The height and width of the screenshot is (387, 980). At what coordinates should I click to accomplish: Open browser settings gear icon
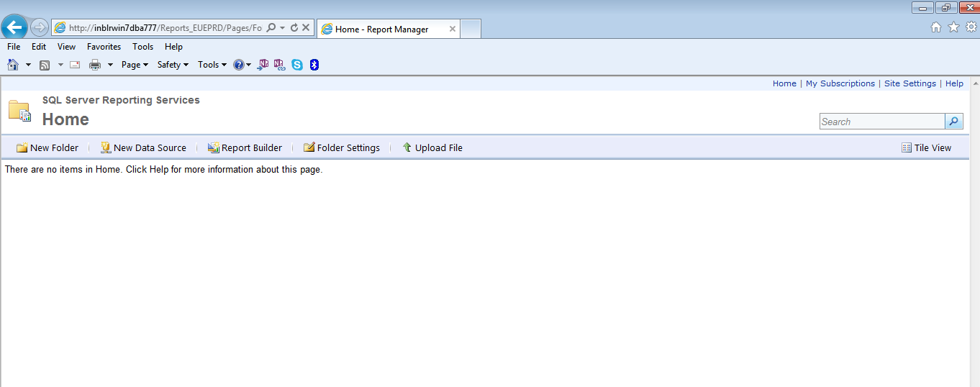click(971, 27)
